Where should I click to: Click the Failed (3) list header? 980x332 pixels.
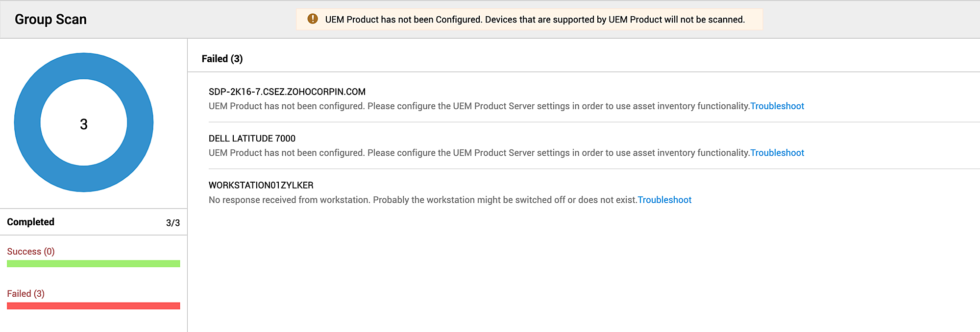[222, 59]
